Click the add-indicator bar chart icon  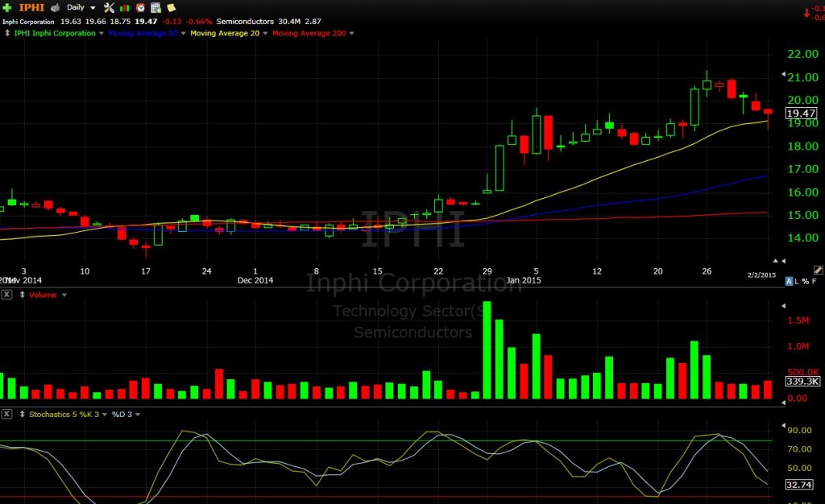[x=125, y=7]
